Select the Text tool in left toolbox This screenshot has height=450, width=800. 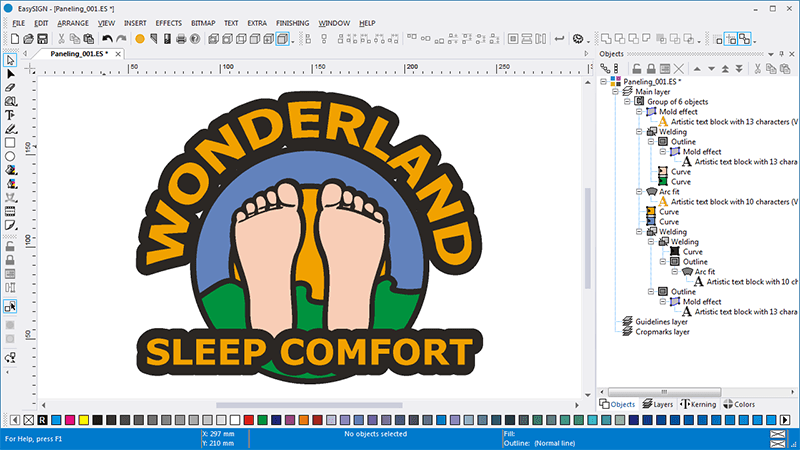click(x=10, y=115)
